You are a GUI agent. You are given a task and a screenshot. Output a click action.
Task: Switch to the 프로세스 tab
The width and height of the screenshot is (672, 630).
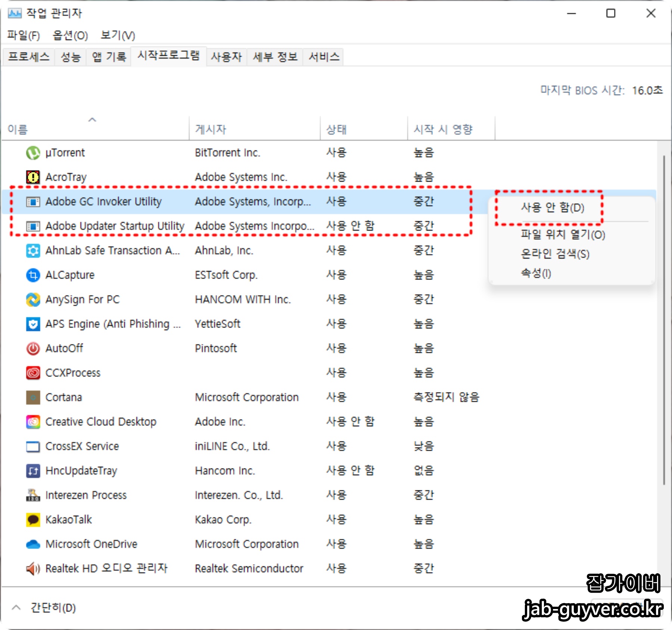pos(29,57)
